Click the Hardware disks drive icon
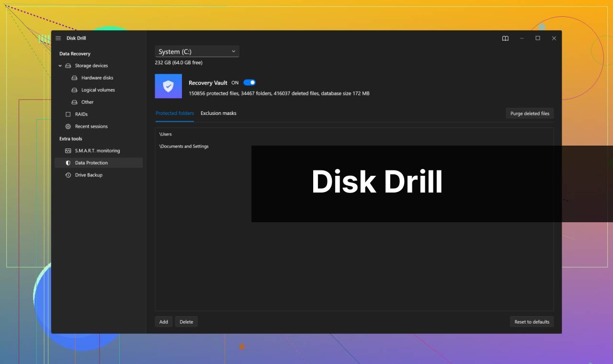 pyautogui.click(x=74, y=78)
